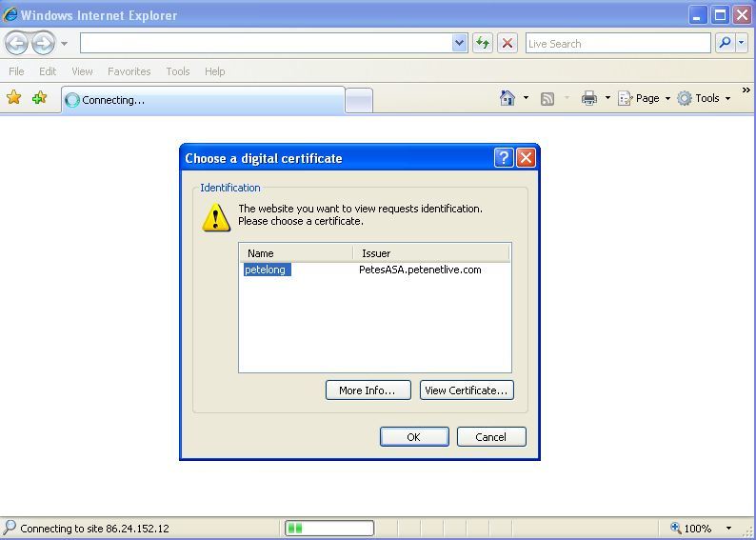756x540 pixels.
Task: Select the Connecting... tab
Action: (203, 100)
